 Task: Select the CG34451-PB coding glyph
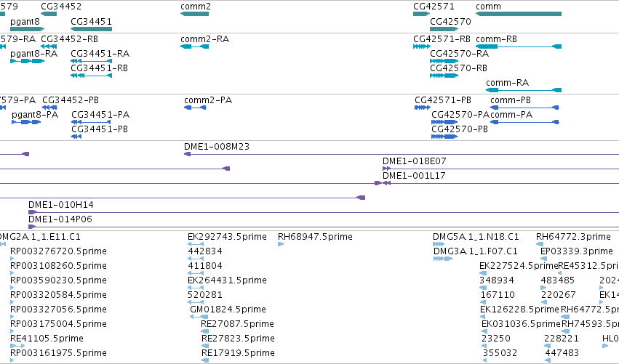(x=76, y=137)
